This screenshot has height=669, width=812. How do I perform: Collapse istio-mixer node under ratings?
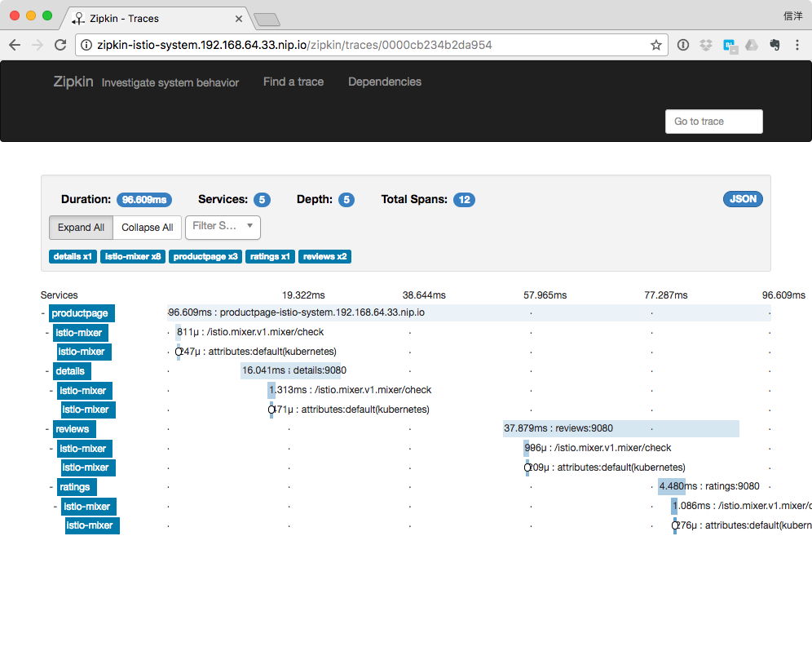coord(55,507)
